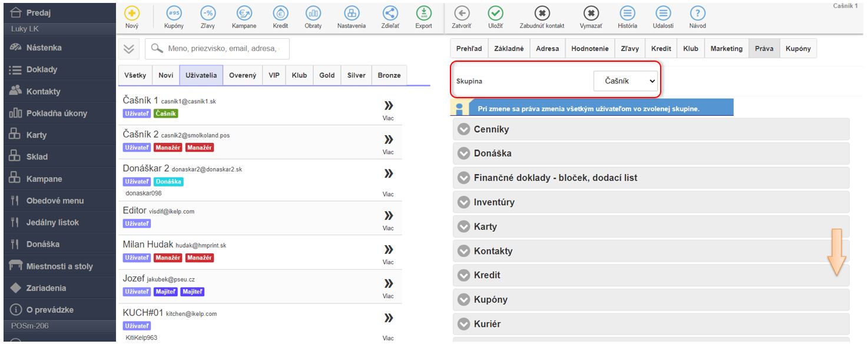
Task: Open the Marketing tab
Action: tap(726, 49)
